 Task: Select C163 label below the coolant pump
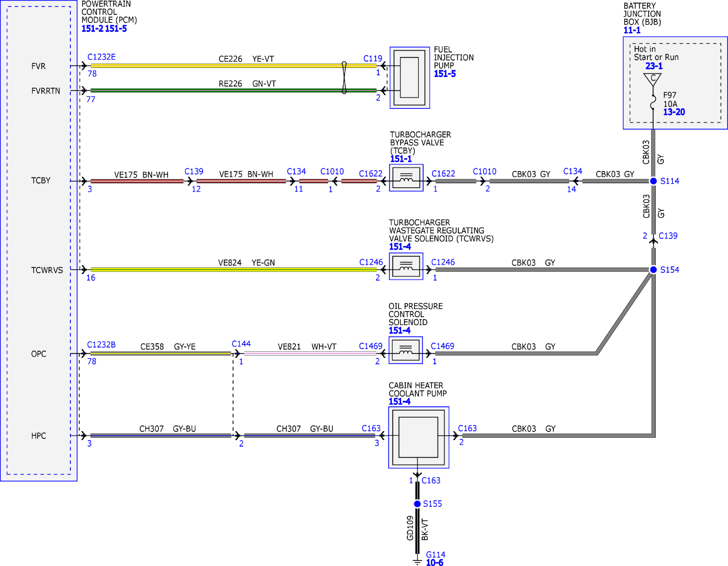pyautogui.click(x=431, y=481)
